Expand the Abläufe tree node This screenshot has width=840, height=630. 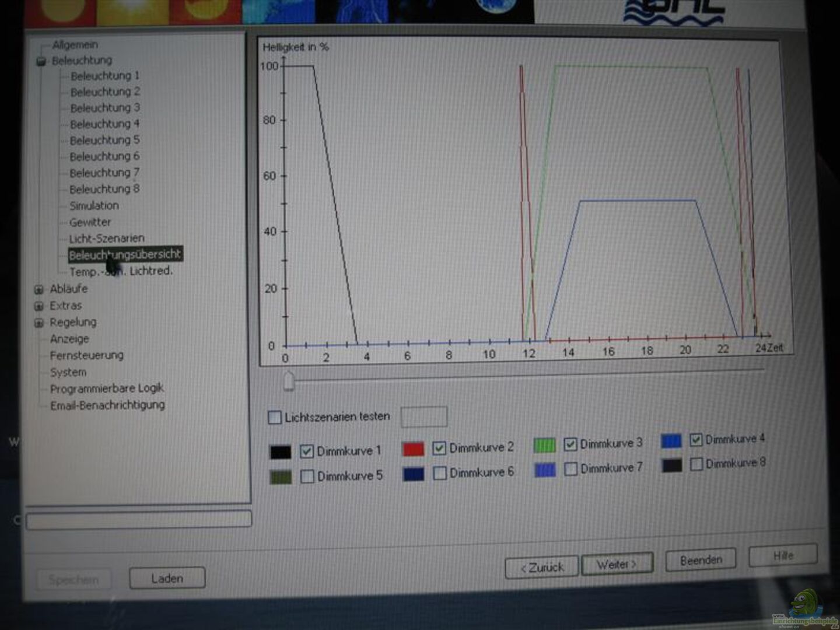(39, 289)
